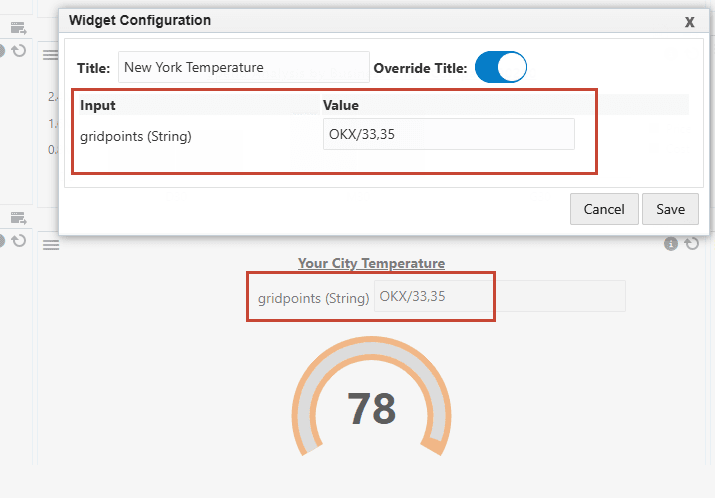Screen dimensions: 715x498
Task: Click upper left sidebar refresh icon
Action: tap(19, 51)
